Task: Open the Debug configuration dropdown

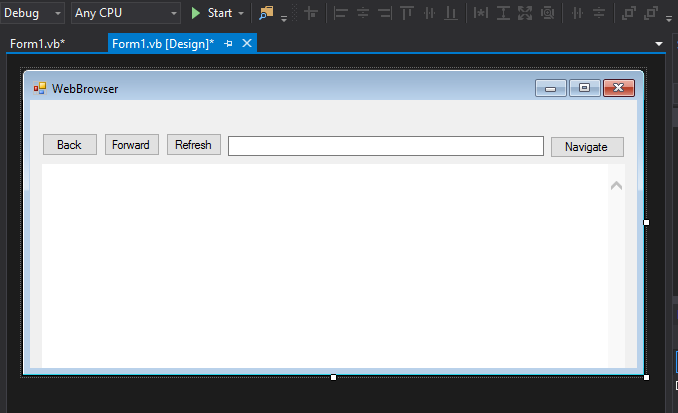Action: point(32,13)
